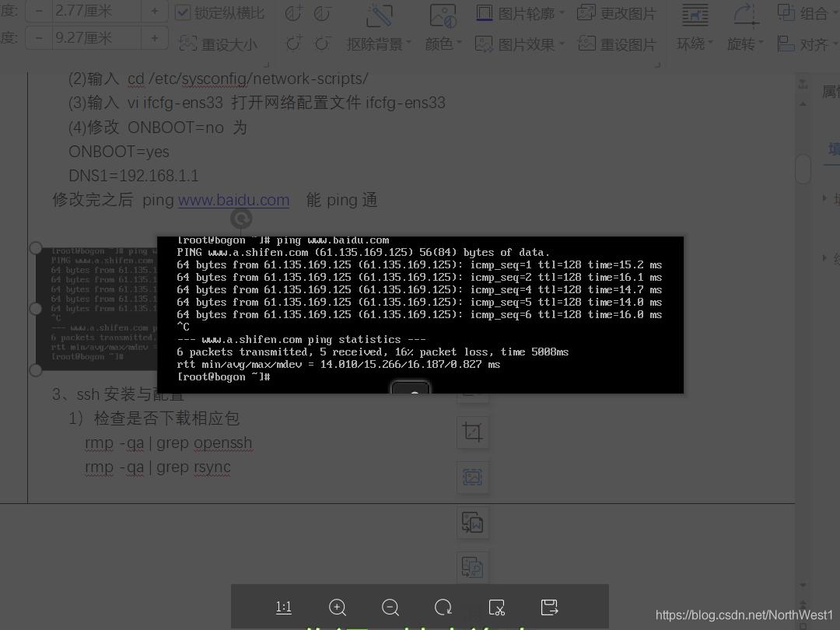840x630 pixels.
Task: Click the vertical scrollbar thumb
Action: pos(803,169)
